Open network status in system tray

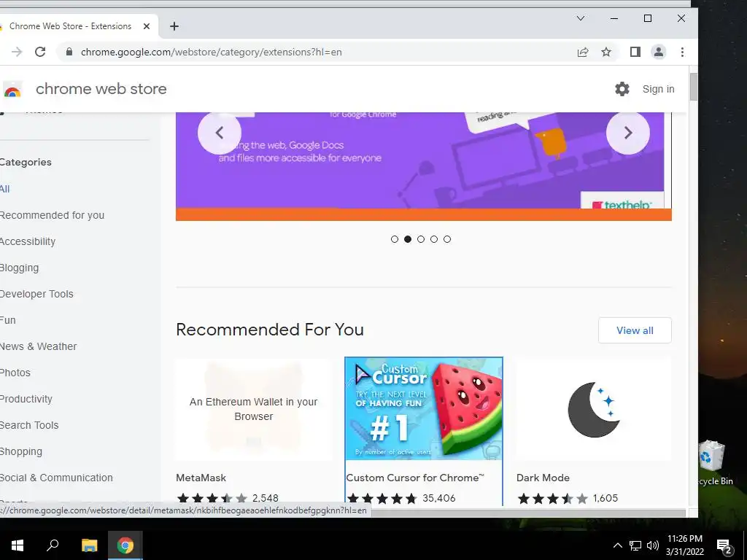pyautogui.click(x=635, y=545)
